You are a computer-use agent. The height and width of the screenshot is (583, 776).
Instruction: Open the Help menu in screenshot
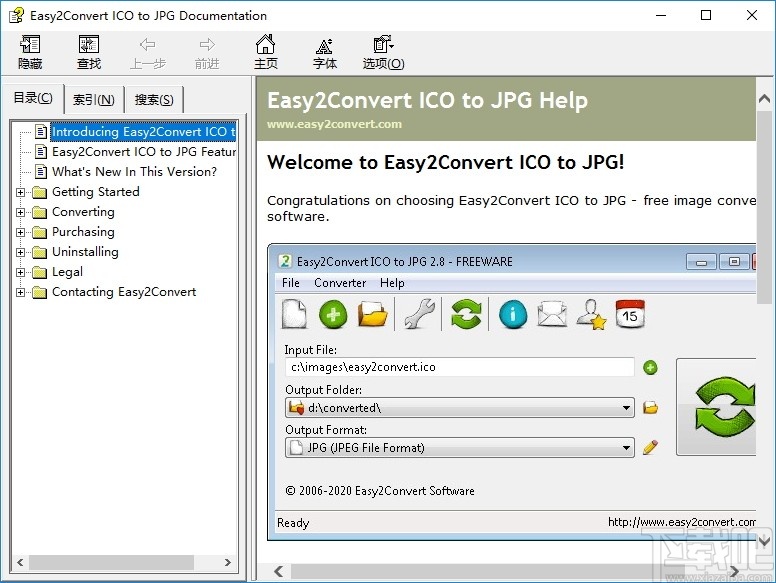pyautogui.click(x=392, y=283)
